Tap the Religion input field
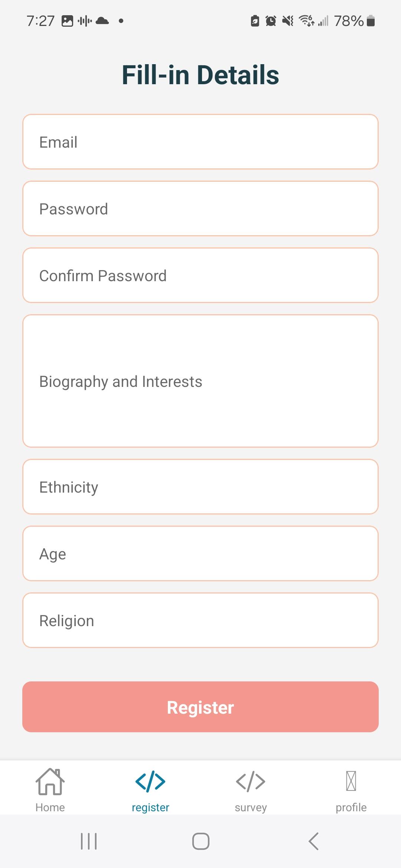Image resolution: width=401 pixels, height=868 pixels. pos(200,620)
